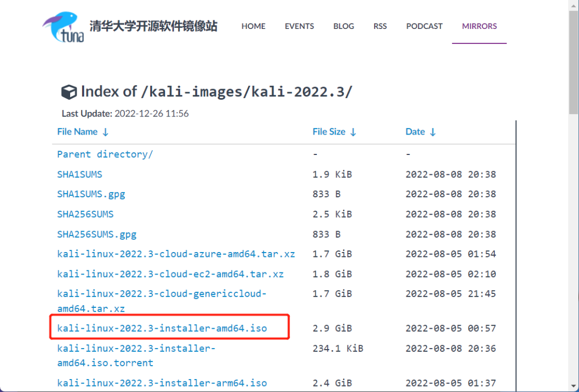This screenshot has width=579, height=392.
Task: Click the Last Update 2022-12-26 11:56 text
Action: [x=125, y=114]
